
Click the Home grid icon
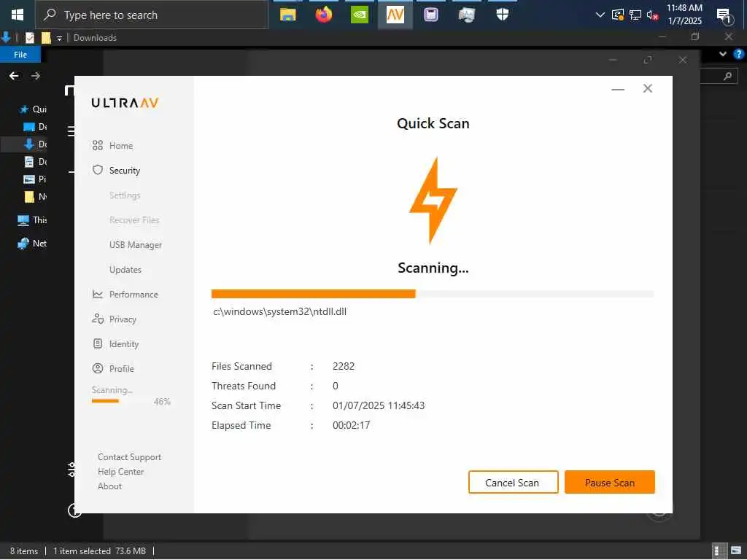[x=98, y=145]
